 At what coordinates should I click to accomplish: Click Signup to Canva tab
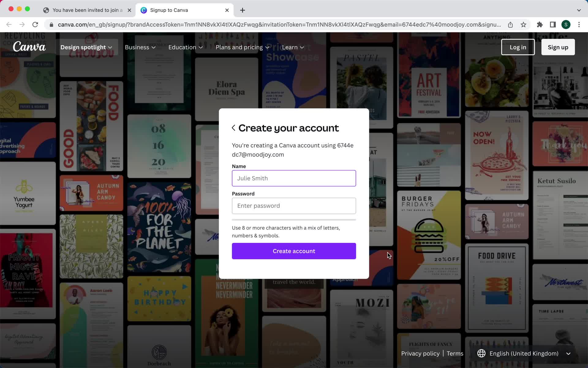click(x=185, y=10)
